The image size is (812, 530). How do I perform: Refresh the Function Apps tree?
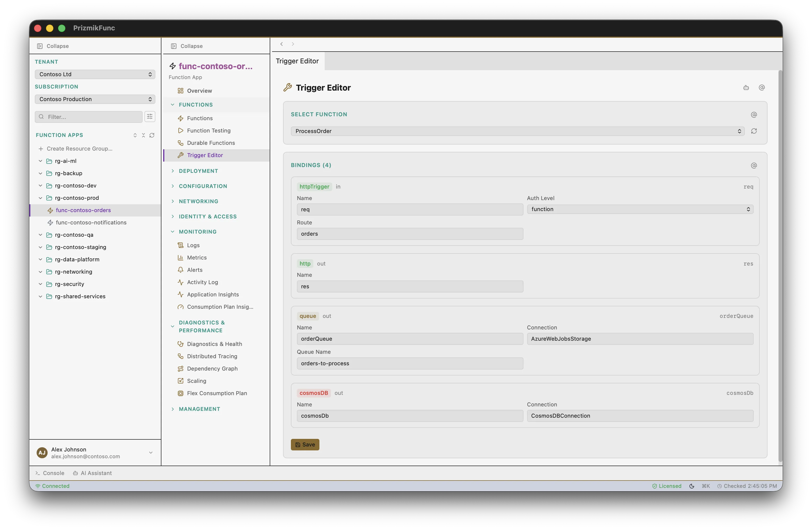tap(152, 135)
